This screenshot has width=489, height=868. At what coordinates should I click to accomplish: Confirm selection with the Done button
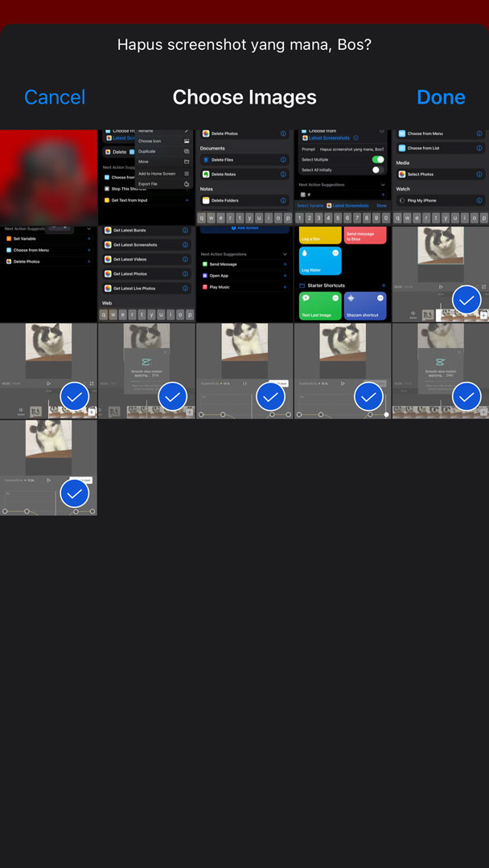[x=441, y=97]
